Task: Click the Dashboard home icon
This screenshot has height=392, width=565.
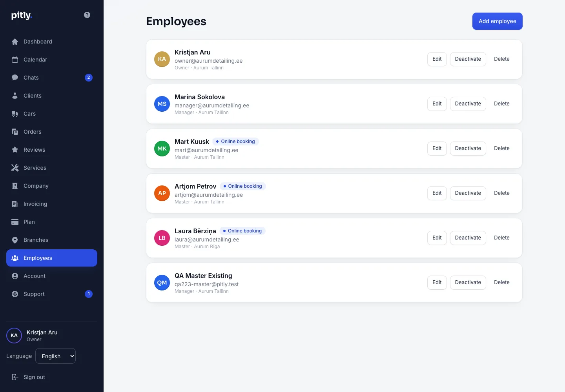Action: click(15, 42)
